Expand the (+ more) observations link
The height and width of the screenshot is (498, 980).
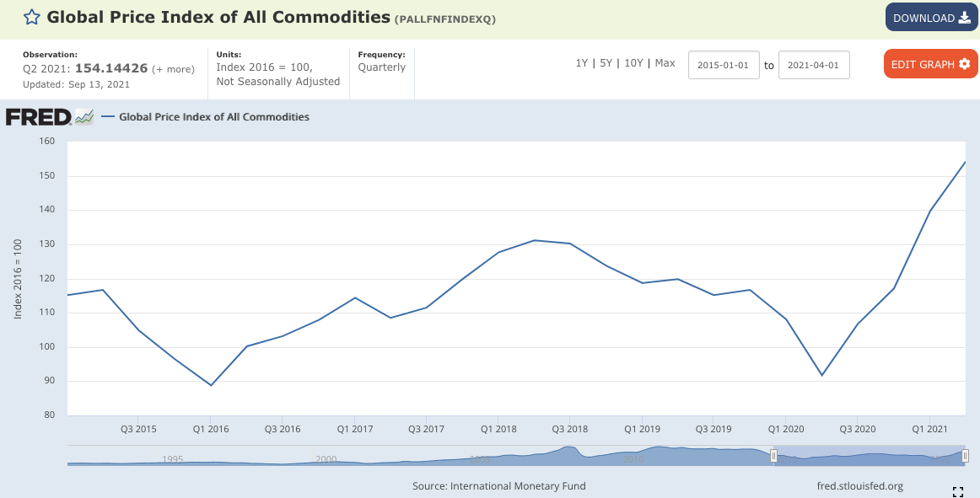[173, 69]
